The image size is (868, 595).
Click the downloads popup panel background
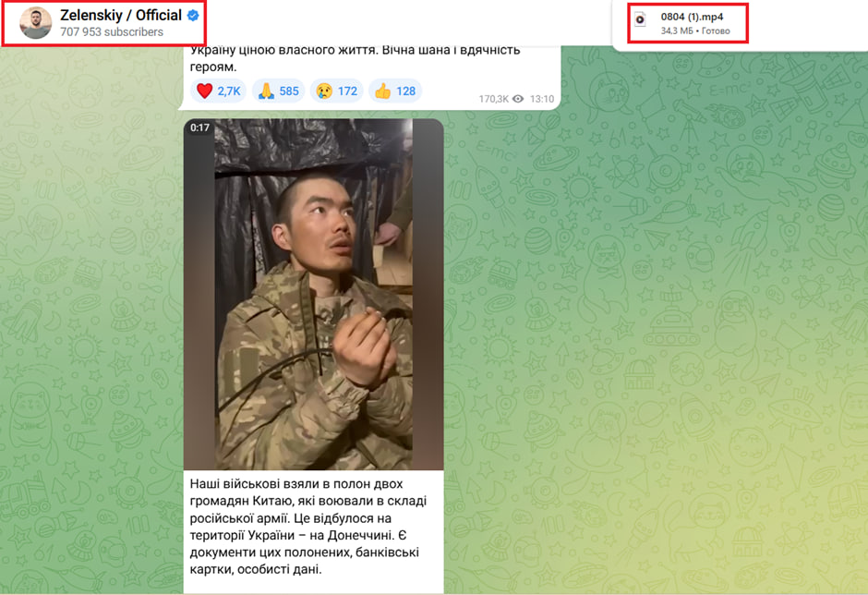(805, 25)
